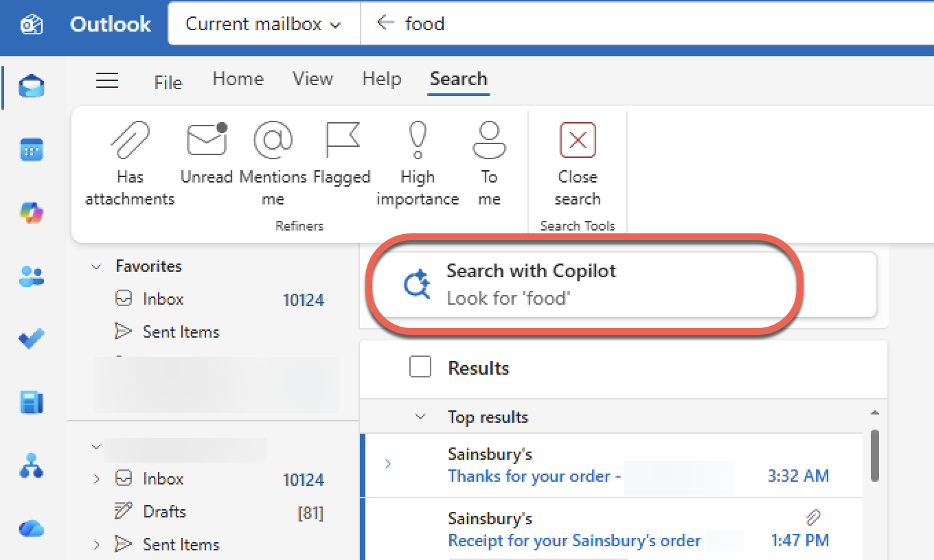Click the Drafts count [81]
The height and width of the screenshot is (560, 934).
point(310,513)
